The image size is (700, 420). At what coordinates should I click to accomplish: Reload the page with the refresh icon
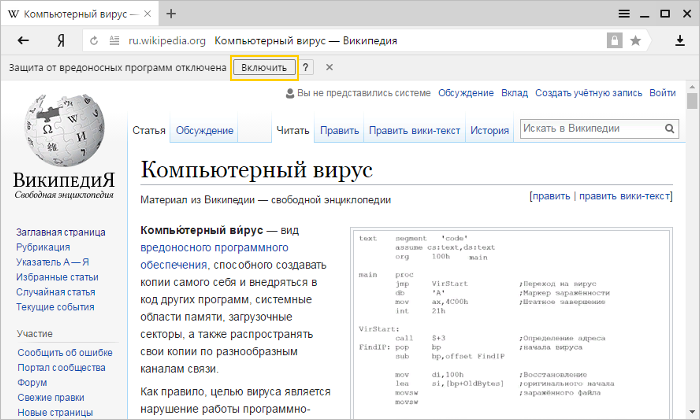tap(94, 41)
